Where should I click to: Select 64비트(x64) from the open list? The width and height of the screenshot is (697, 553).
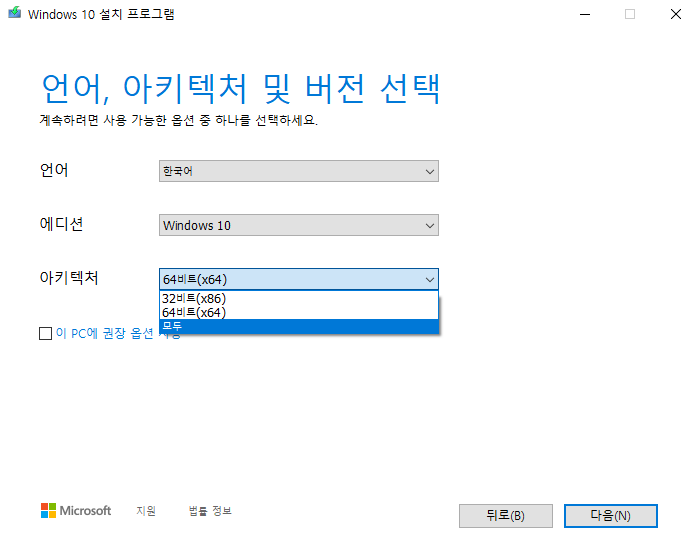299,312
